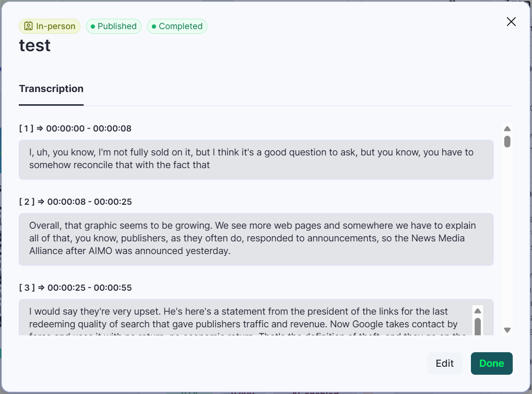532x394 pixels.
Task: Select the 00:00:25 - 00:00:55 segment timestamp
Action: 89,287
